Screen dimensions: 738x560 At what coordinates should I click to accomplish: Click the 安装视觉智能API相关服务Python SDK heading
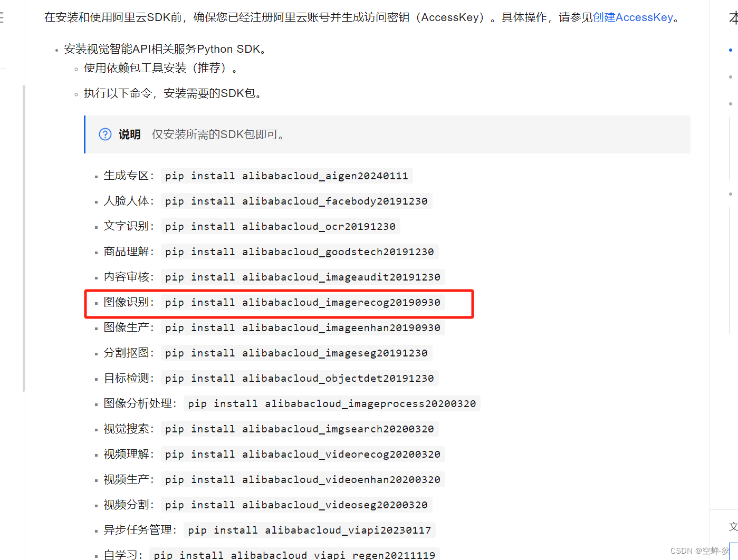click(165, 49)
